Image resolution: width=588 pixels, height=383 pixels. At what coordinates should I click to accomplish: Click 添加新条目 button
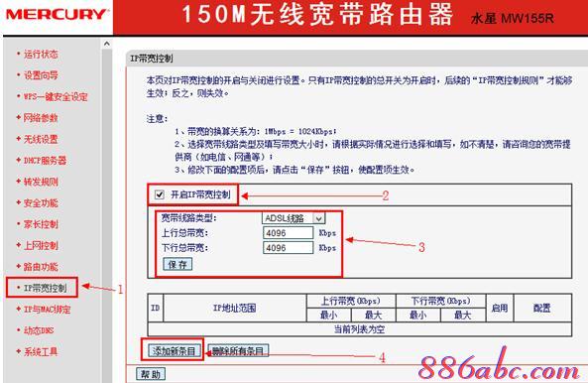(174, 351)
